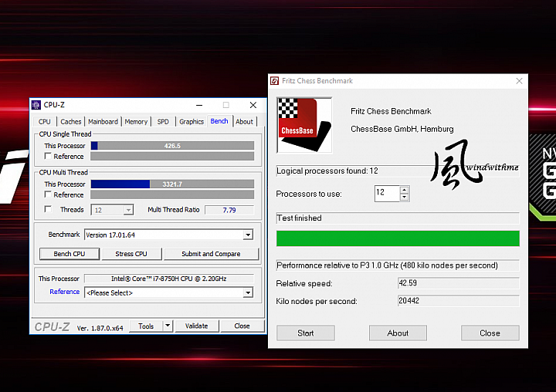556x392 pixels.
Task: Expand the Reference processor Please Select dropdown
Action: [248, 292]
